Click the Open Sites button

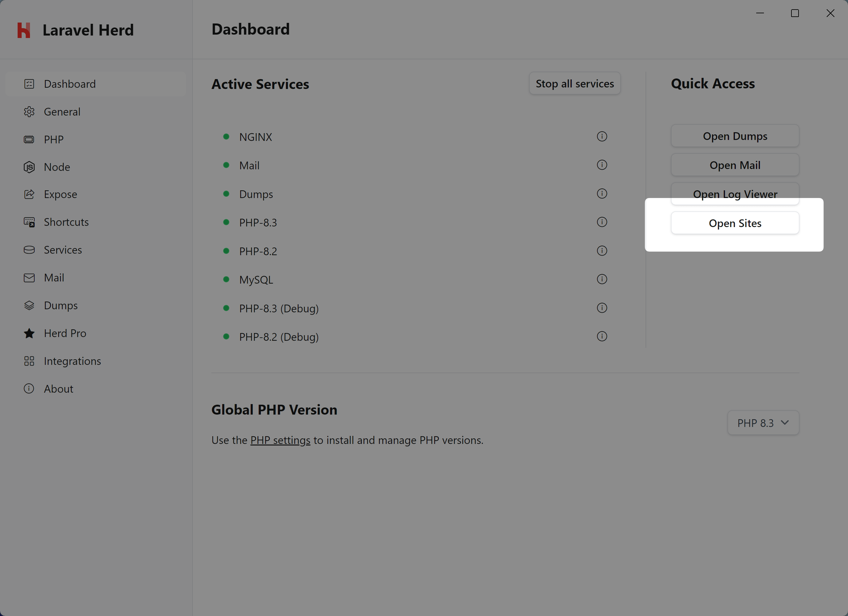735,223
